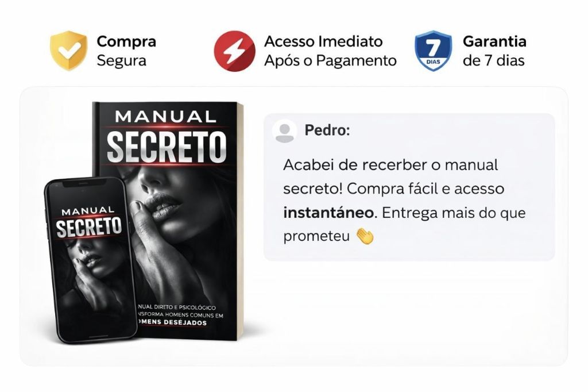The image size is (588, 392).
Task: Click the bold word instantâneo
Action: pyautogui.click(x=328, y=213)
